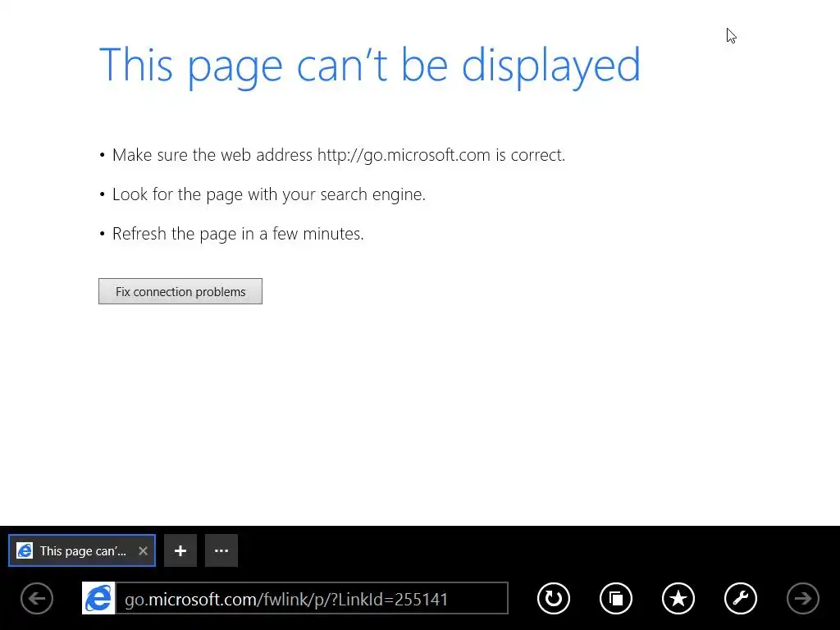Refresh the page with the reload icon
840x630 pixels.
click(x=554, y=598)
